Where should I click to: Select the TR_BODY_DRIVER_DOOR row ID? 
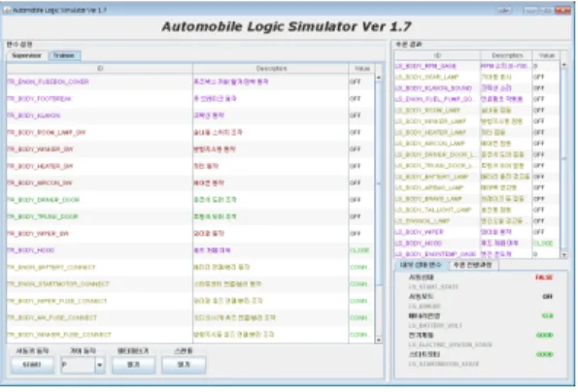coord(44,200)
